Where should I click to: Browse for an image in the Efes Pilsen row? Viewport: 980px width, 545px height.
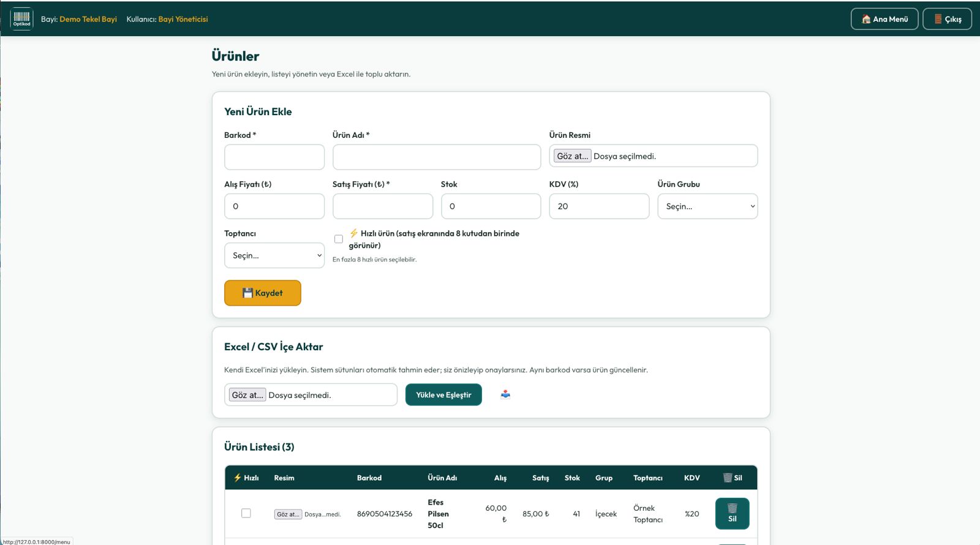coord(288,514)
